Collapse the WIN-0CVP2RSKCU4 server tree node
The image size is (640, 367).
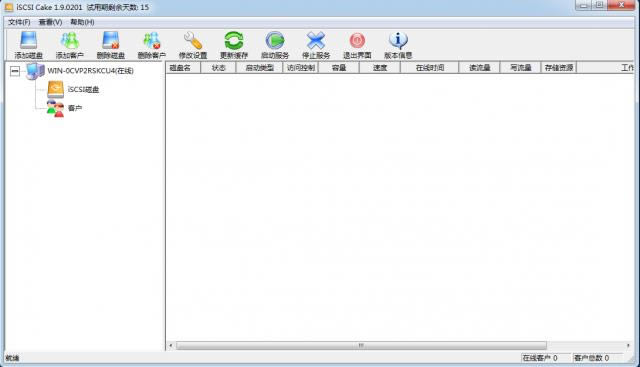tap(15, 71)
